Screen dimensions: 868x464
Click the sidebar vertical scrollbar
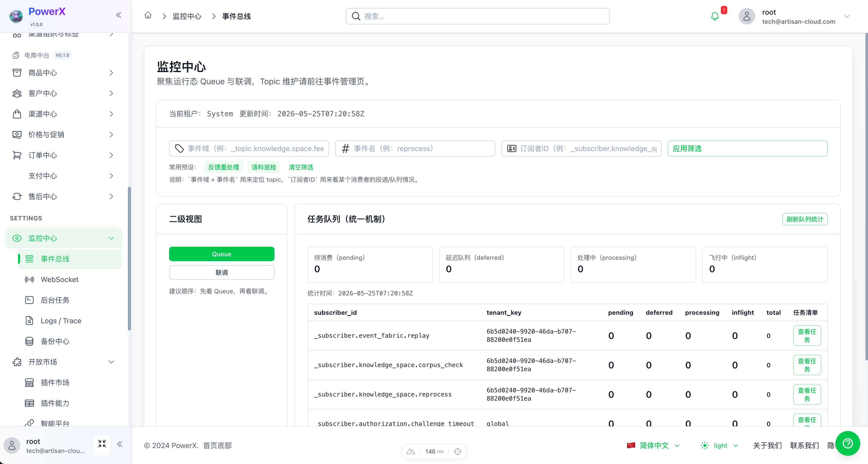129,259
